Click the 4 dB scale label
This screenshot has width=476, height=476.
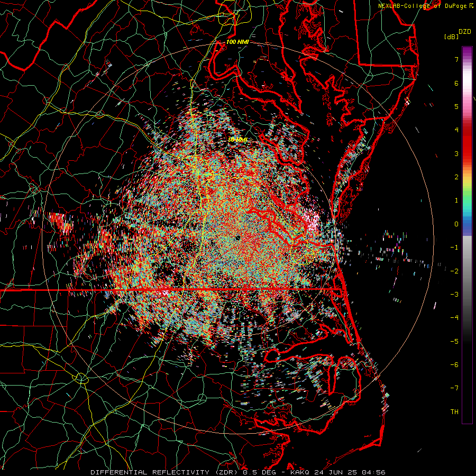[x=456, y=130]
